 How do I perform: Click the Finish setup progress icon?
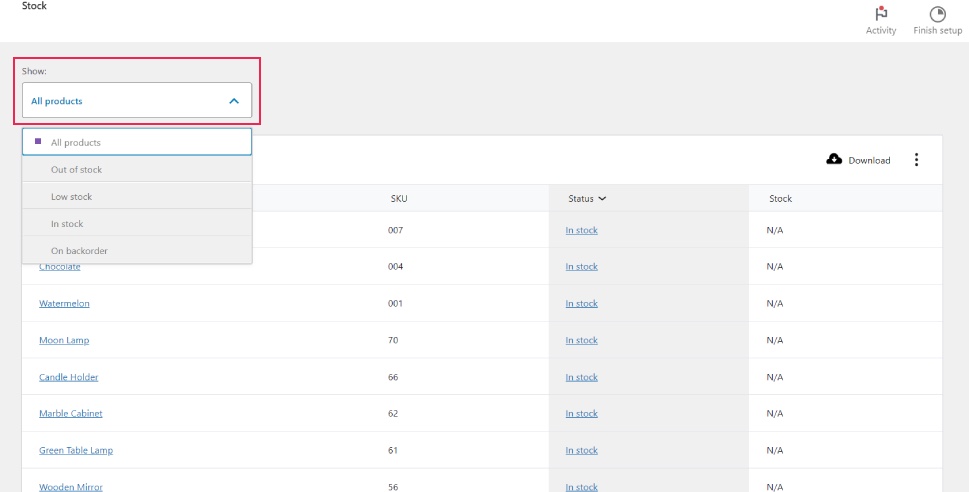click(x=937, y=14)
